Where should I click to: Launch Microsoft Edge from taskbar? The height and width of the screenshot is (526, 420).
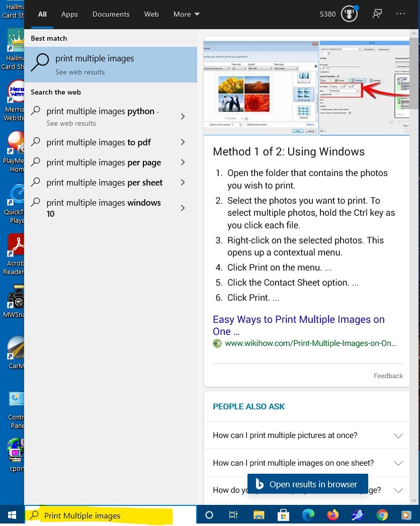coord(308,515)
